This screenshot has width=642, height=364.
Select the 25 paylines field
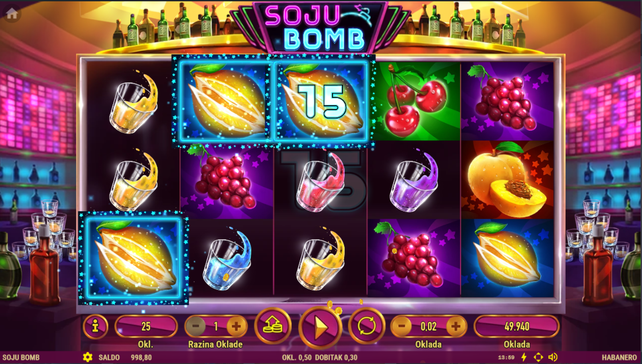pos(146,326)
